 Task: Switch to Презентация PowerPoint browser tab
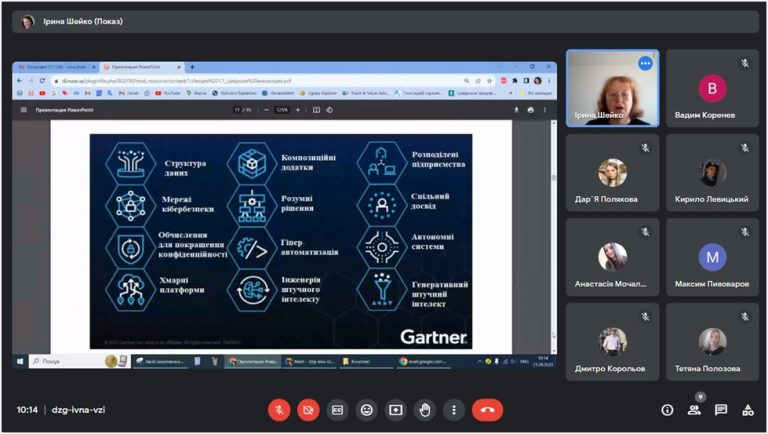pyautogui.click(x=142, y=67)
